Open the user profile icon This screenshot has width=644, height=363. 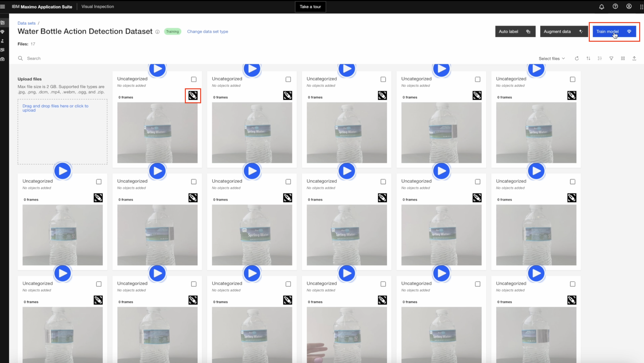pyautogui.click(x=629, y=7)
